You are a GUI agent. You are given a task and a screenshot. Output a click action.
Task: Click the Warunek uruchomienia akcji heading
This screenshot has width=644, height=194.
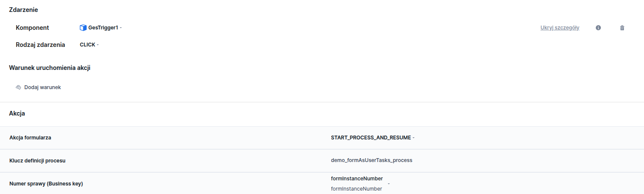tap(50, 68)
